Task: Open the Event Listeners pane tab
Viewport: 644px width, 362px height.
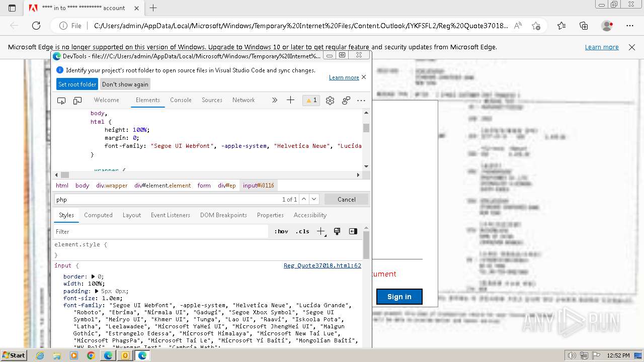Action: click(171, 215)
